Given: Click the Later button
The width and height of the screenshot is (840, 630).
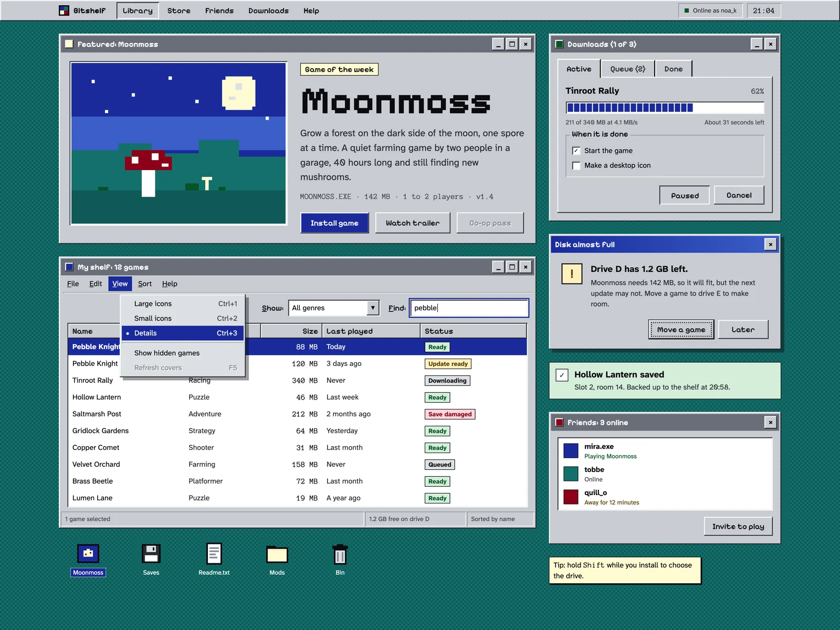Looking at the screenshot, I should pyautogui.click(x=743, y=329).
